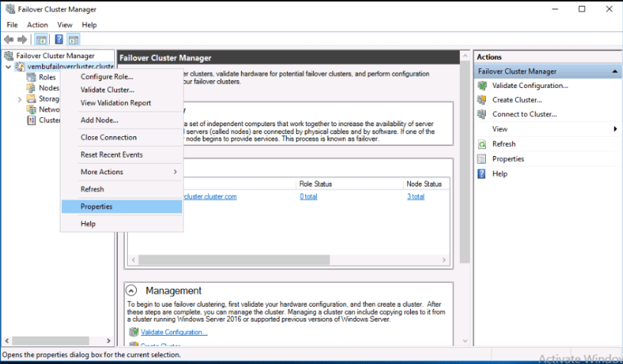
Task: Click the main pane scroll down arrow
Action: (465, 341)
